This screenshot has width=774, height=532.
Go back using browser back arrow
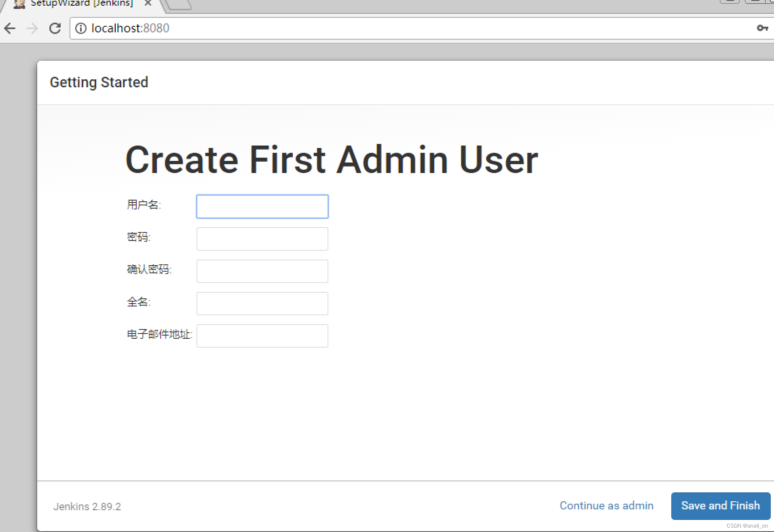point(10,28)
